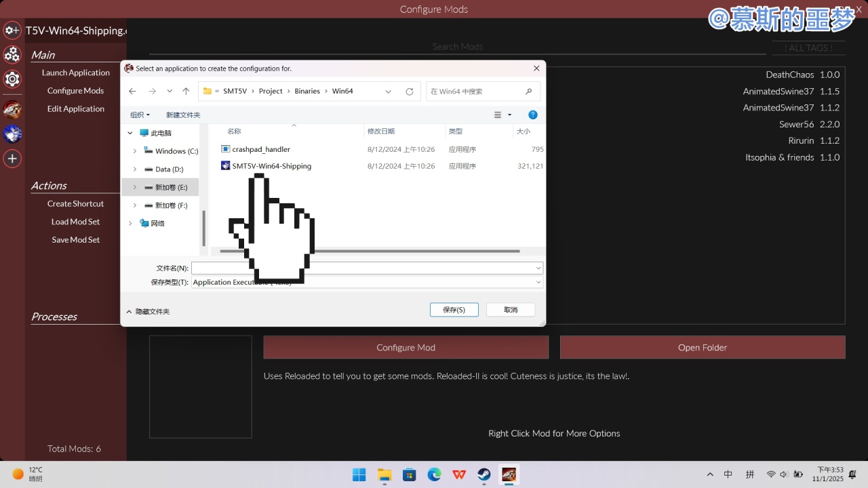Click the 名称 (Name) column header
Image resolution: width=868 pixels, height=488 pixels.
(234, 131)
